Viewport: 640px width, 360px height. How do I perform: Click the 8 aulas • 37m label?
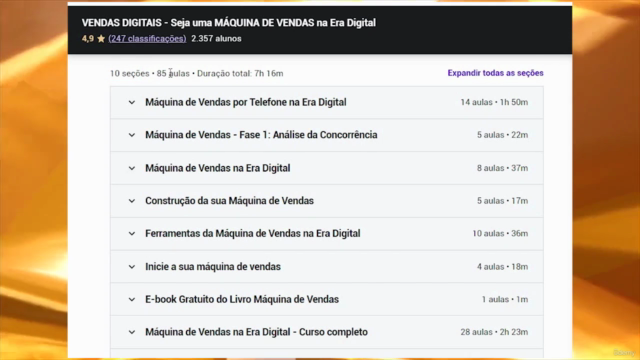click(x=502, y=168)
